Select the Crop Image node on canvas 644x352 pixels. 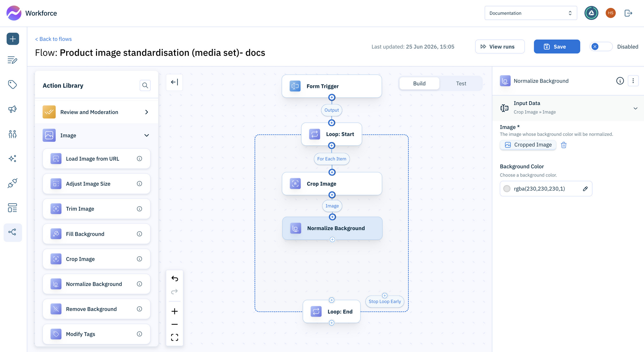click(x=332, y=184)
